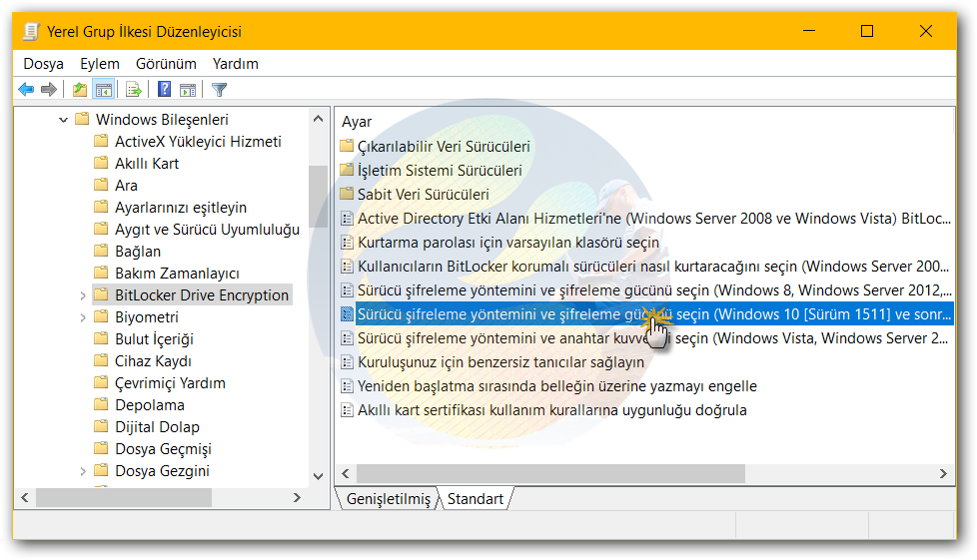This screenshot has height=560, width=977.
Task: Select the Bağlan tree item
Action: tap(138, 251)
